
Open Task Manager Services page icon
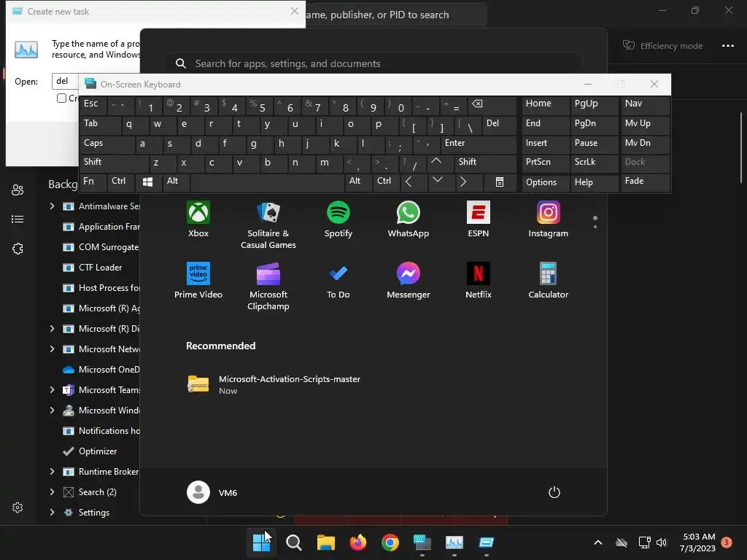[x=18, y=249]
